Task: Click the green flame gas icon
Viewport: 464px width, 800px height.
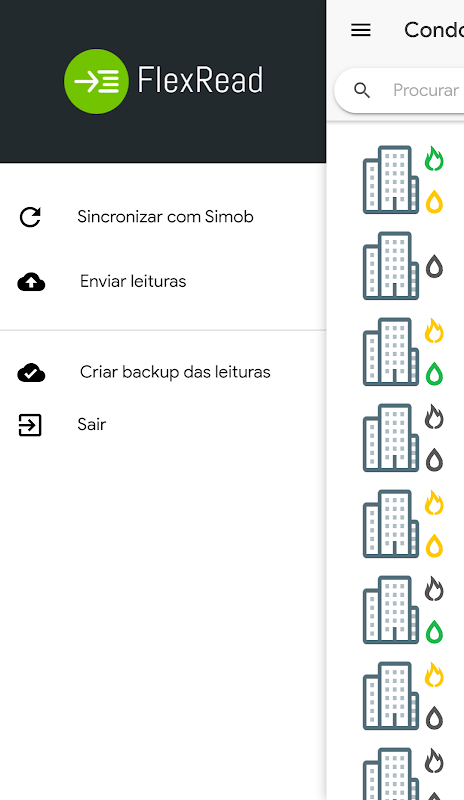Action: pos(434,158)
